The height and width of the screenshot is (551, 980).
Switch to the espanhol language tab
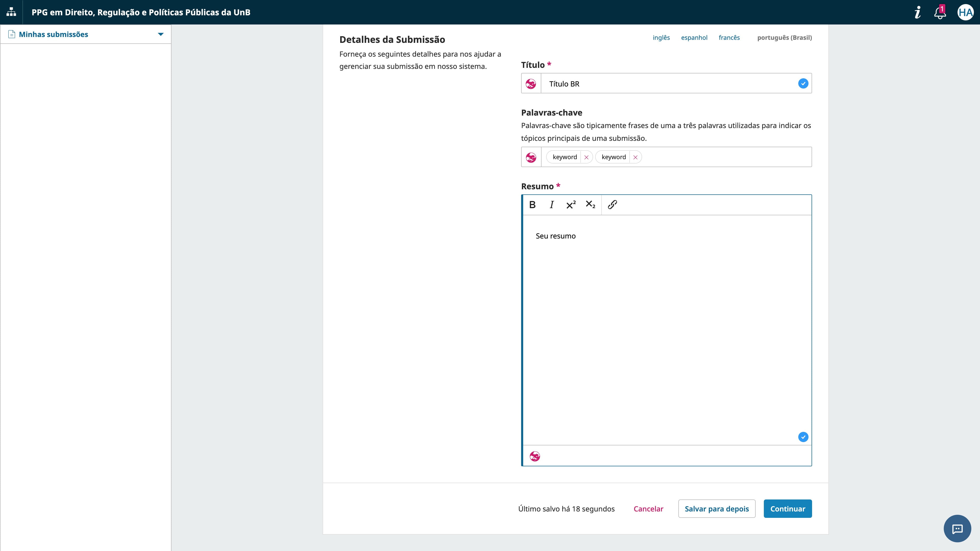coord(694,38)
